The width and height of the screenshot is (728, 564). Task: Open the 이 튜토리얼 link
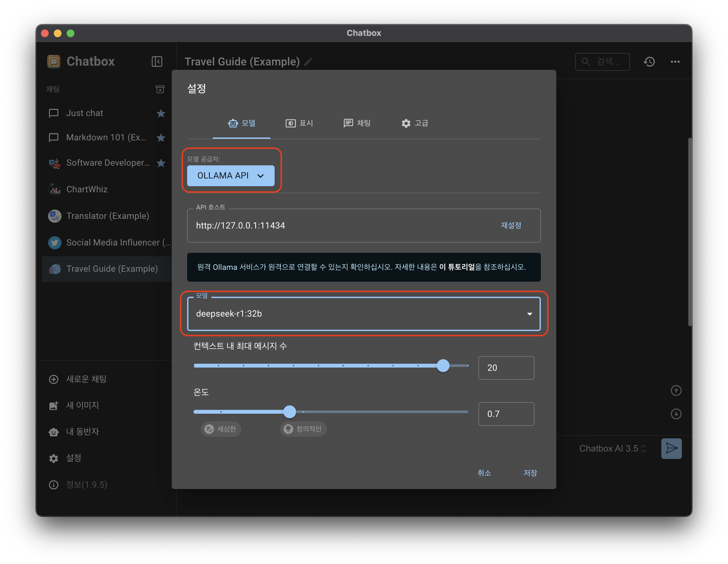(x=457, y=267)
